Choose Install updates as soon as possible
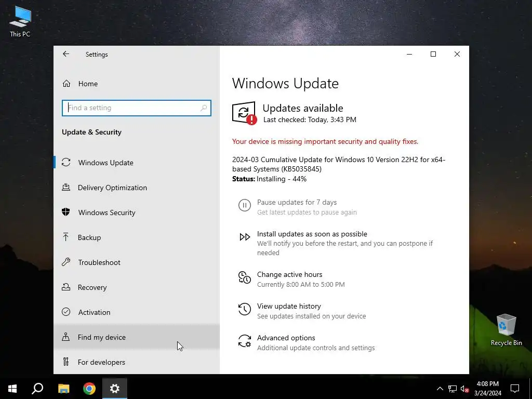Screen dimensions: 532x399 pyautogui.click(x=312, y=234)
